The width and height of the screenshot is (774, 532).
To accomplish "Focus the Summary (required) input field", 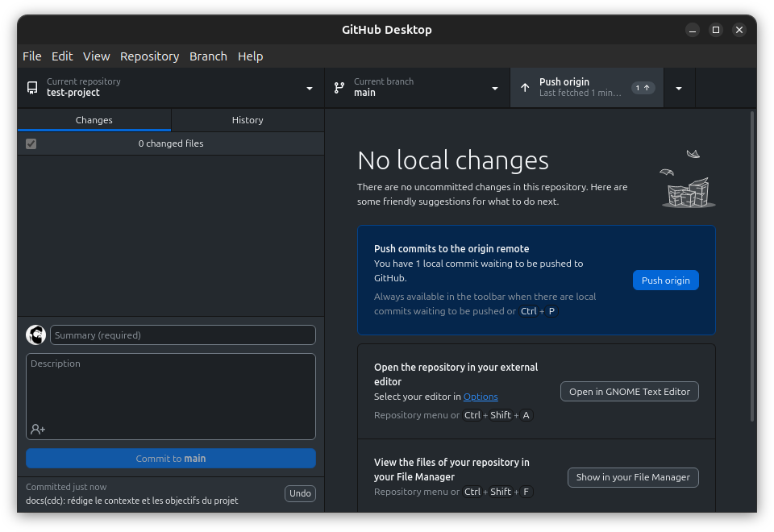I will click(183, 335).
